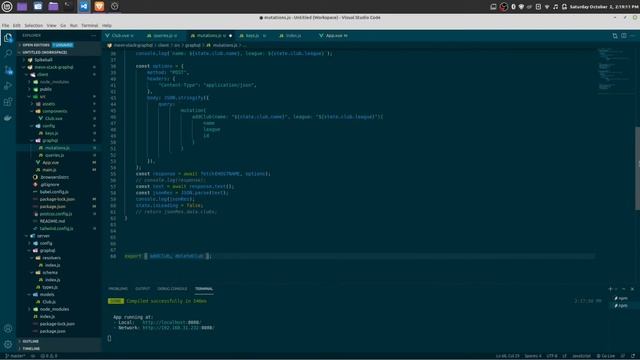This screenshot has width=640, height=360.
Task: Open the Network address link in terminal
Action: [178, 328]
